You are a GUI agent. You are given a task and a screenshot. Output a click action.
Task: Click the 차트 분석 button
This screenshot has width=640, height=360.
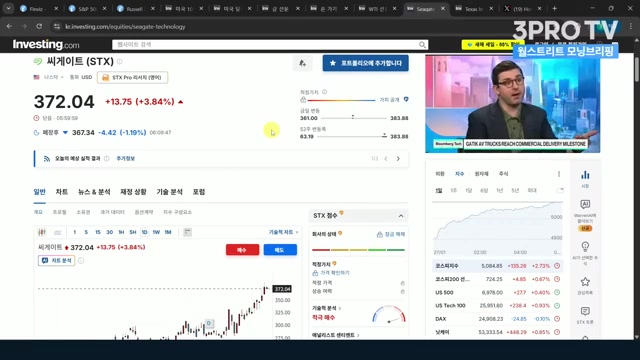point(56,260)
